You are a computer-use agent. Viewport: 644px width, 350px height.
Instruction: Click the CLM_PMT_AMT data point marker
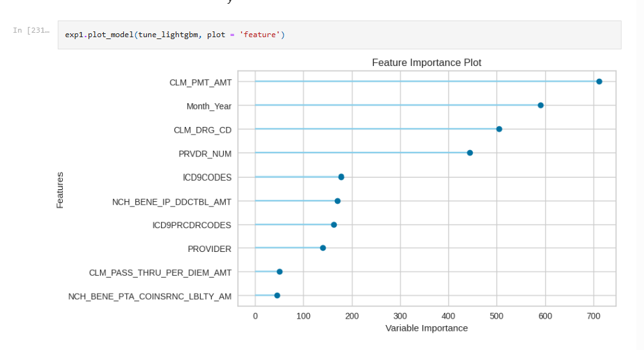click(x=599, y=81)
